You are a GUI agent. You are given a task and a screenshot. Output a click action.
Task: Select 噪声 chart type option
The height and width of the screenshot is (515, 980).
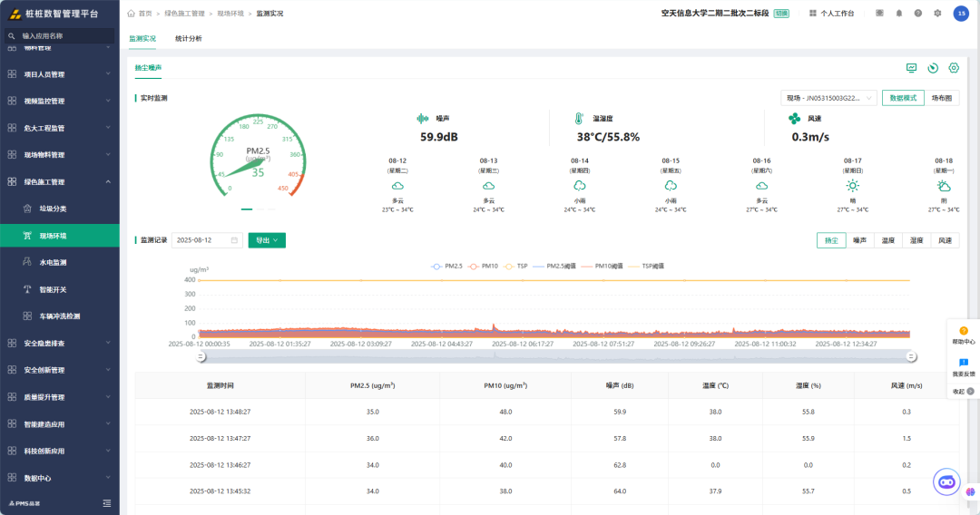coord(860,240)
